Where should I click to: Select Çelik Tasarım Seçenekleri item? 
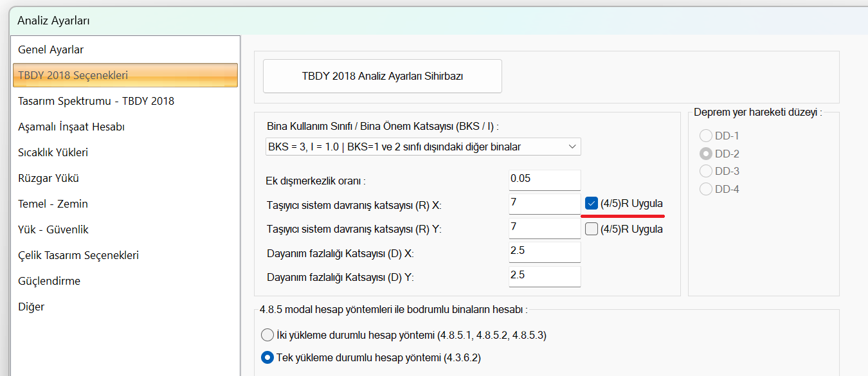click(x=78, y=255)
